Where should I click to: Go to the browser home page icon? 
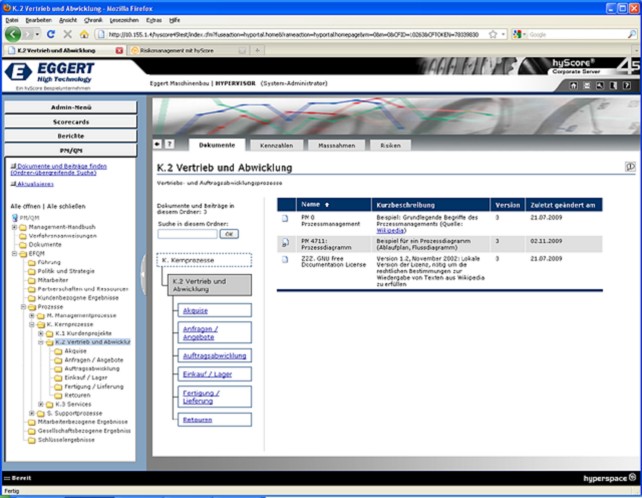(x=84, y=34)
